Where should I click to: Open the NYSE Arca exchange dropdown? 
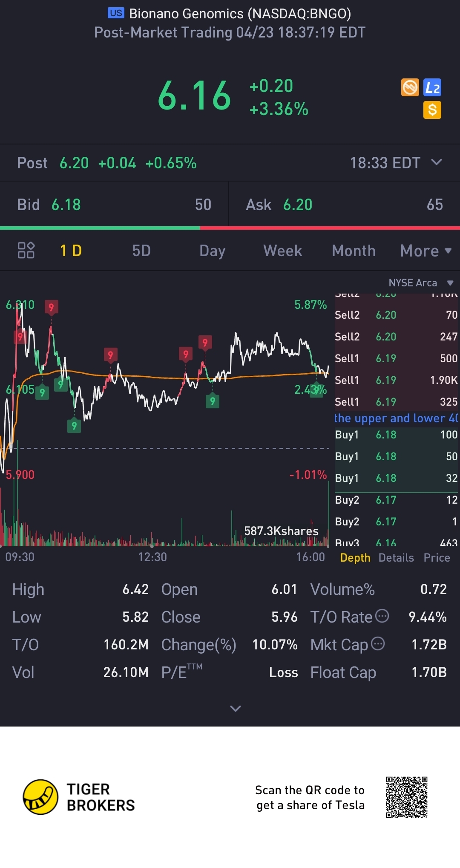421,283
